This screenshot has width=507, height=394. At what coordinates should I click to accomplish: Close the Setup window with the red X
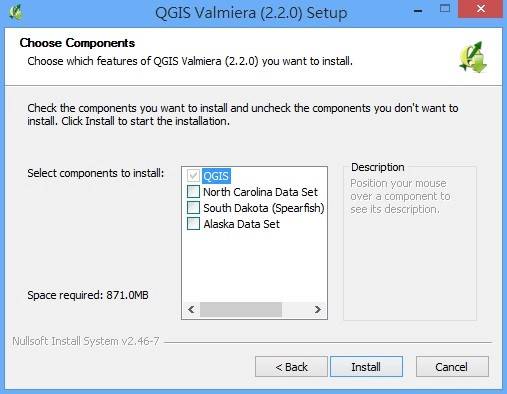coord(480,9)
